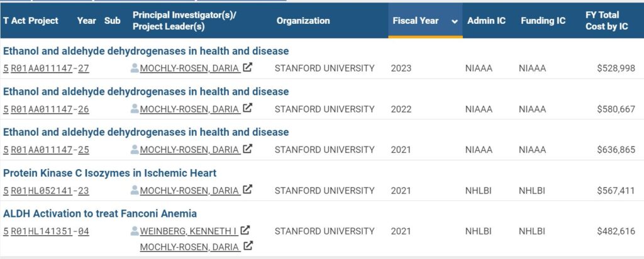
Task: Open external link icon for project R01AA011147-25 investigator
Action: [x=248, y=150]
